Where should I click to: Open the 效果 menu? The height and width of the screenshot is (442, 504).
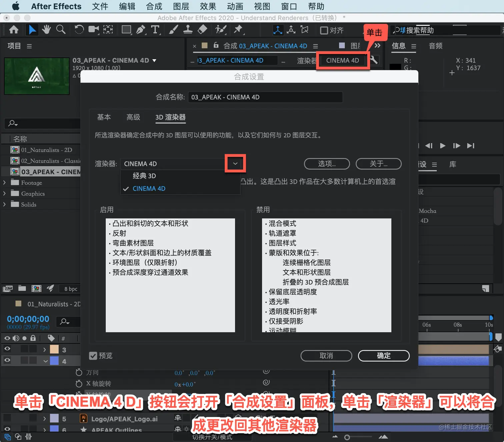point(208,6)
